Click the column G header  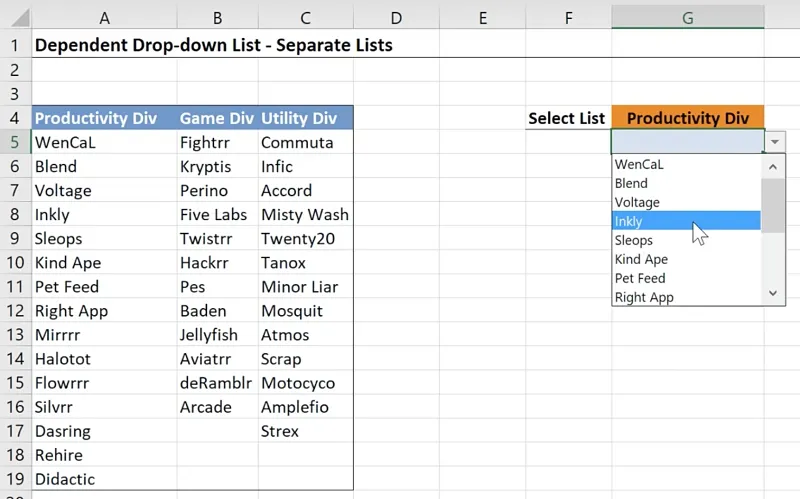[x=687, y=18]
